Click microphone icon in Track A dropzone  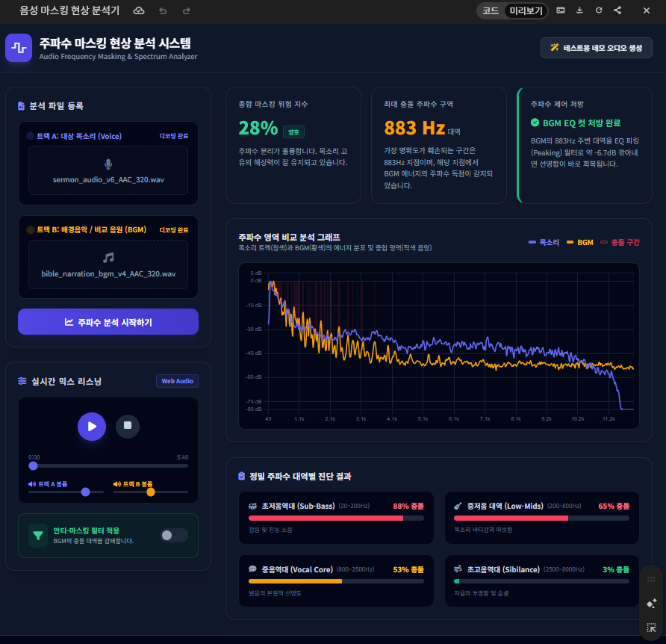(108, 164)
